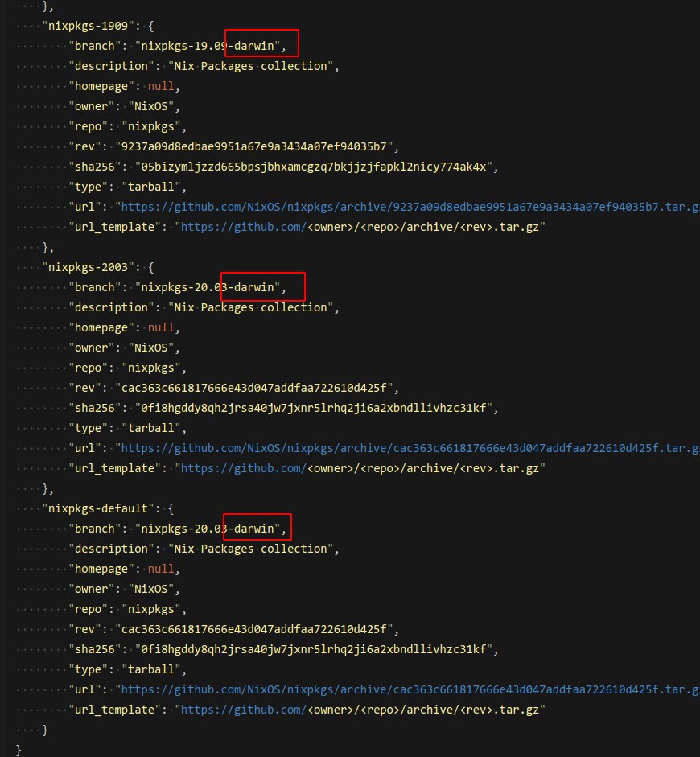Click type value "tarball" under nixpkgs-default

click(x=151, y=669)
